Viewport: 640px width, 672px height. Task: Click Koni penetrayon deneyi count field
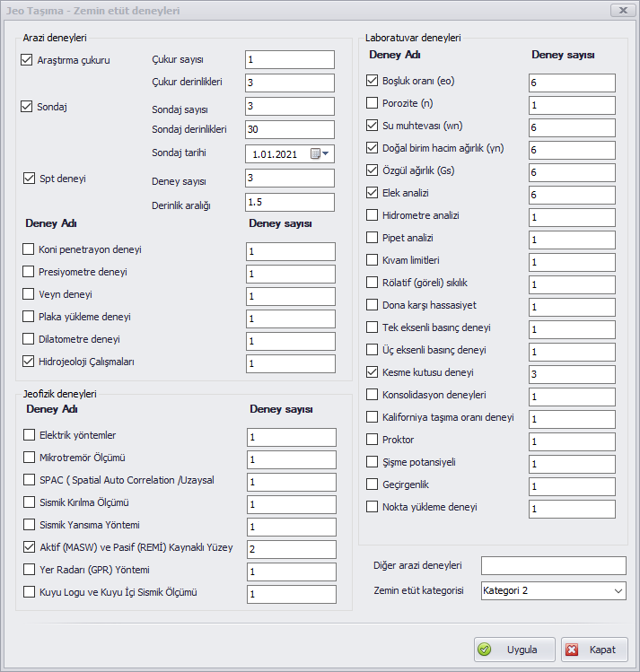291,251
